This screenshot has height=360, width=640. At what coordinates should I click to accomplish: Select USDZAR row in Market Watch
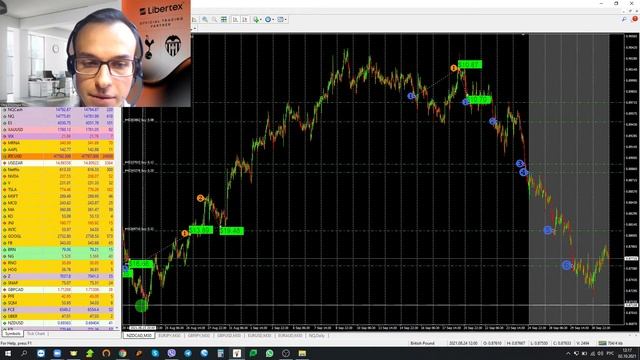point(58,163)
